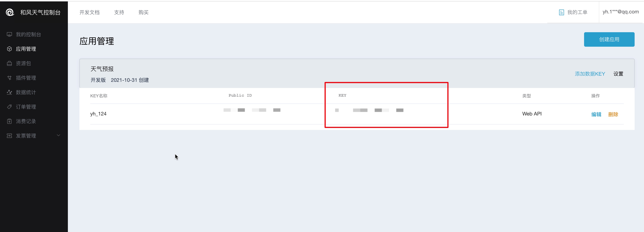The width and height of the screenshot is (644, 232).
Task: Open the yh.1***@qq.com account menu
Action: click(621, 12)
